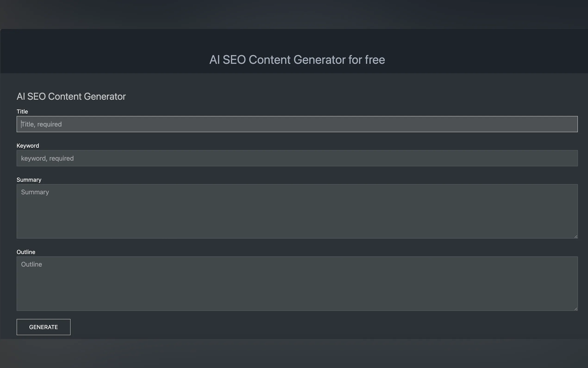588x368 pixels.
Task: Click the Keyword field label
Action: tap(28, 146)
